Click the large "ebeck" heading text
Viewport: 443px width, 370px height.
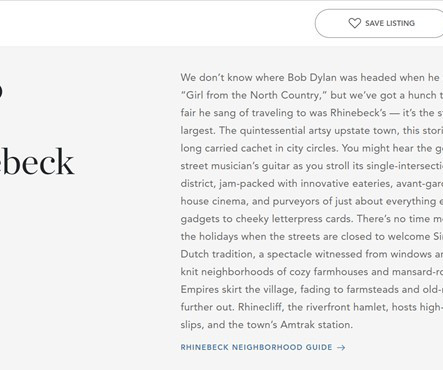[37, 162]
